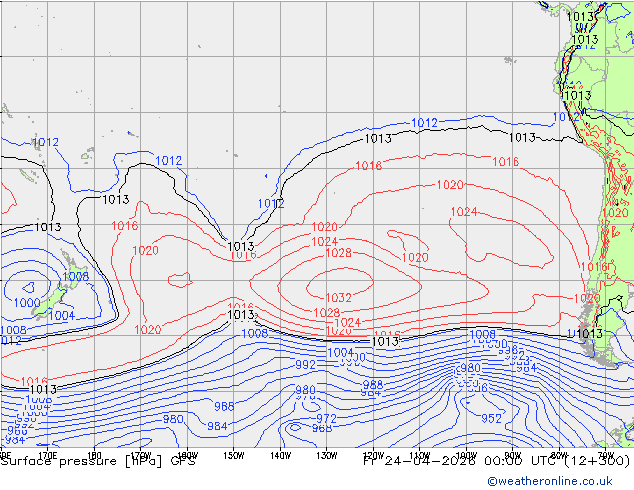The height and width of the screenshot is (490, 634).
Task: Click the blue 1012 label near 110W
Action: [x=424, y=123]
